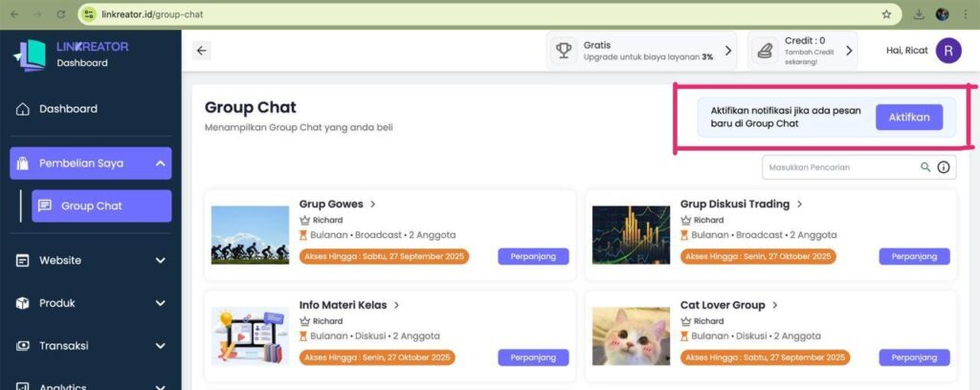Click the LinKreator logo
The height and width of the screenshot is (390, 980).
pyautogui.click(x=31, y=54)
